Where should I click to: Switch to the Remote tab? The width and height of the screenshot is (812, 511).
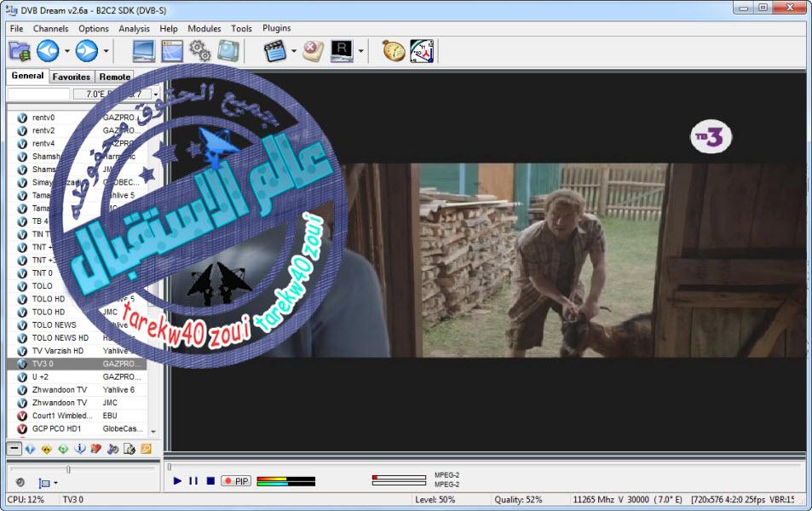[114, 77]
